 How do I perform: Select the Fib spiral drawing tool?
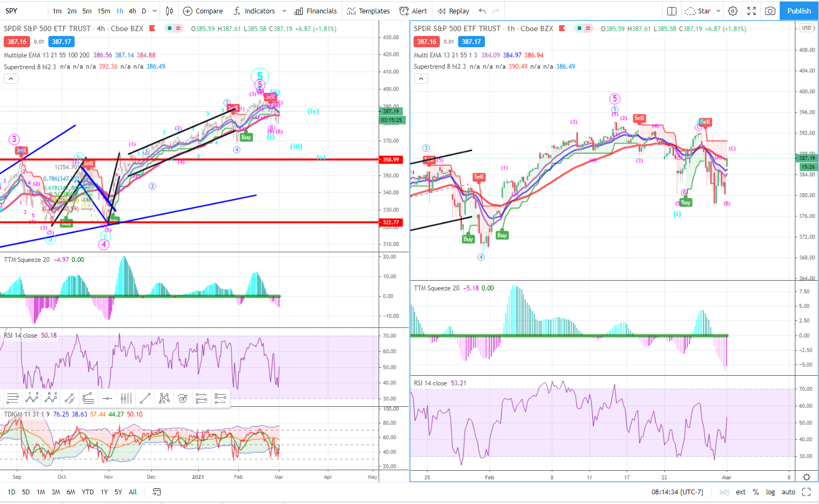point(183,398)
